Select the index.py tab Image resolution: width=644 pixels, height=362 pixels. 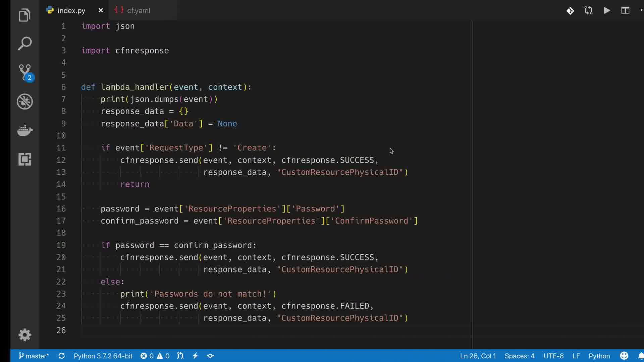[71, 11]
